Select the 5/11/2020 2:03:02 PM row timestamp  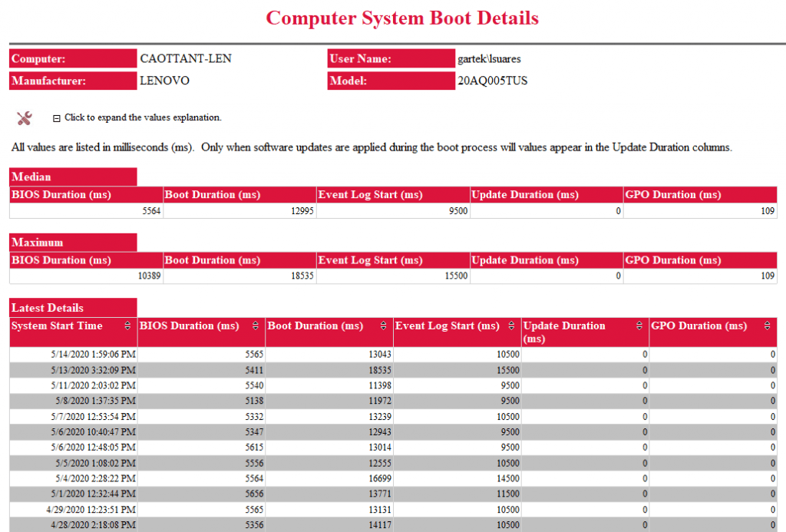click(93, 385)
